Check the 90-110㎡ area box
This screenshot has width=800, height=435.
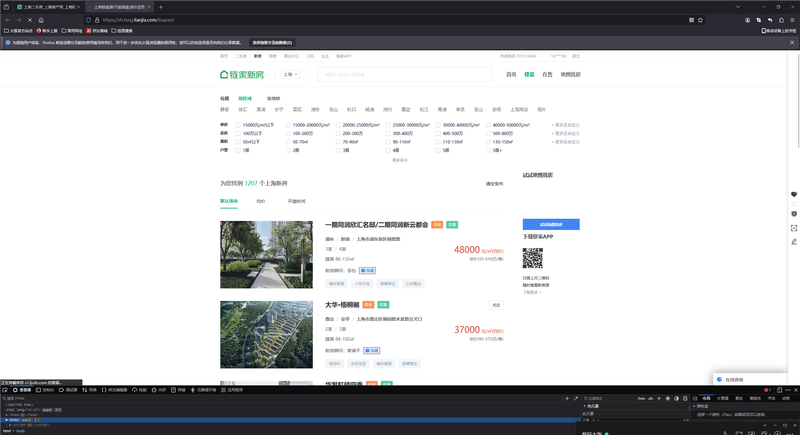[x=388, y=142]
